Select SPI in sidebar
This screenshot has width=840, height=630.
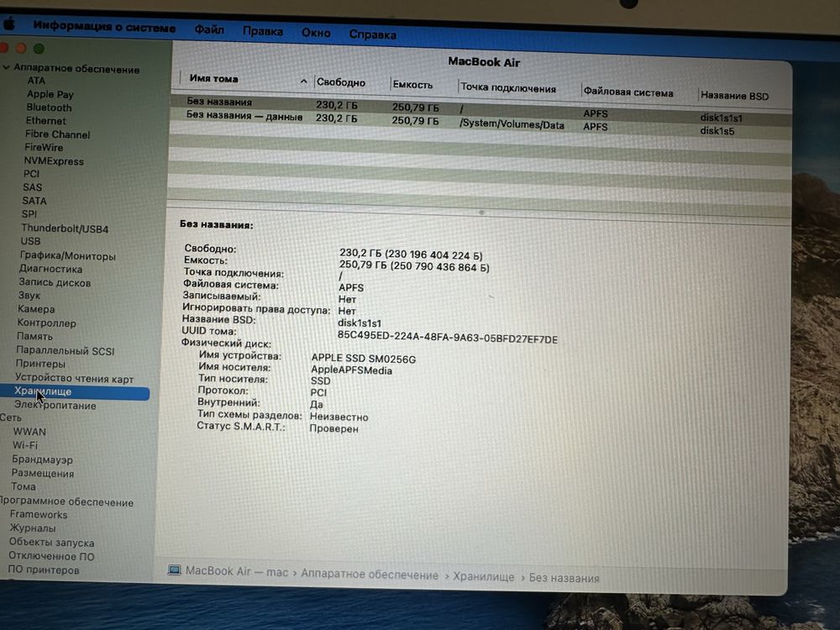[x=29, y=213]
